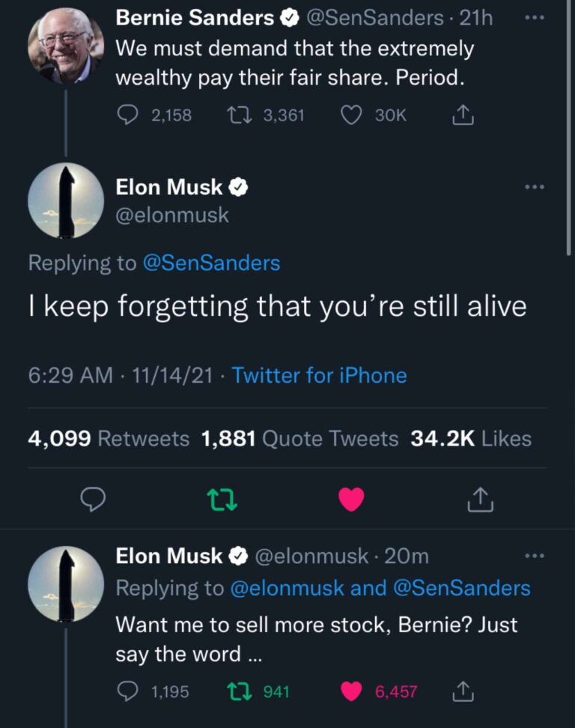Screen dimensions: 575x728
Task: Click the retweet icon on Bernie's tweet
Action: [x=238, y=115]
